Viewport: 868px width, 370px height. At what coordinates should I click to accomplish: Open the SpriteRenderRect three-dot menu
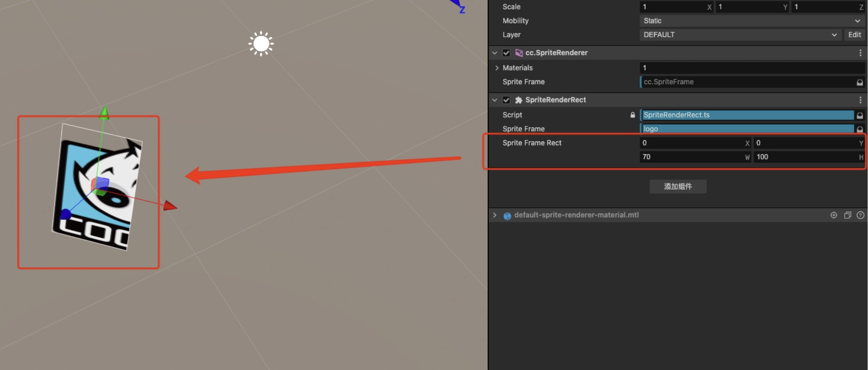tap(860, 100)
